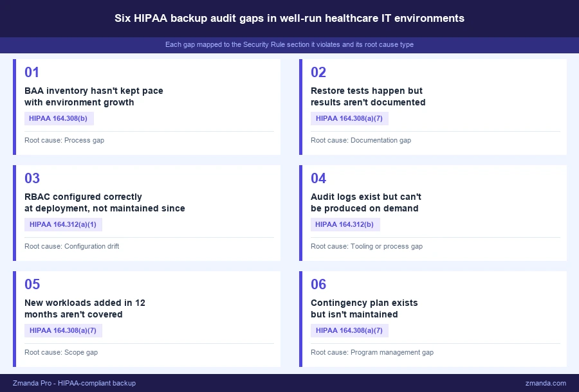This screenshot has height=392, width=579.
Task: Click 'Root cause: Program management gap' text
Action: 372,352
